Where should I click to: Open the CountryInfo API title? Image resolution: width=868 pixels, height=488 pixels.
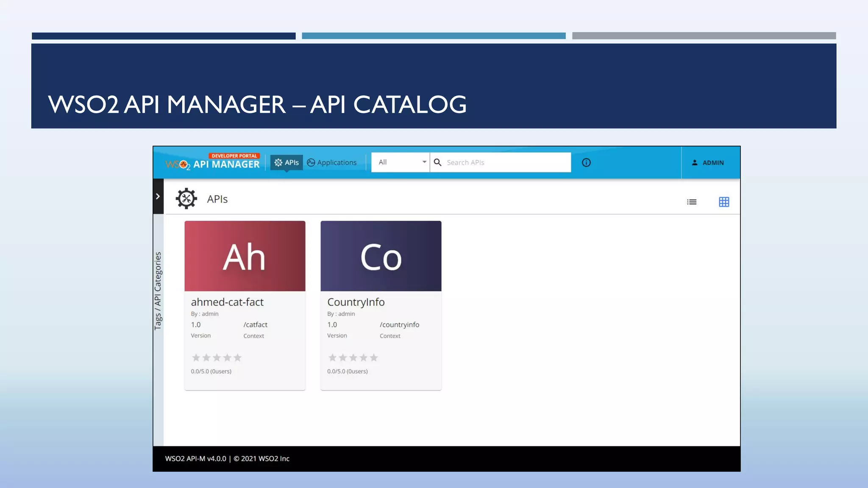tap(356, 302)
